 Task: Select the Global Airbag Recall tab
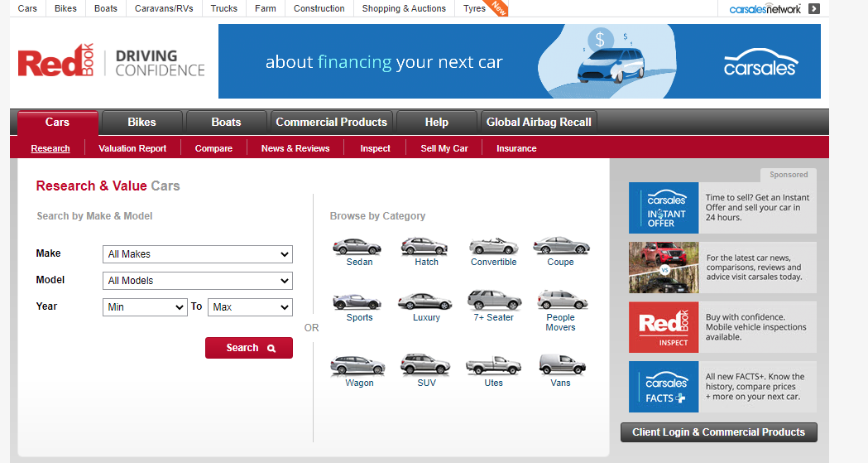540,123
